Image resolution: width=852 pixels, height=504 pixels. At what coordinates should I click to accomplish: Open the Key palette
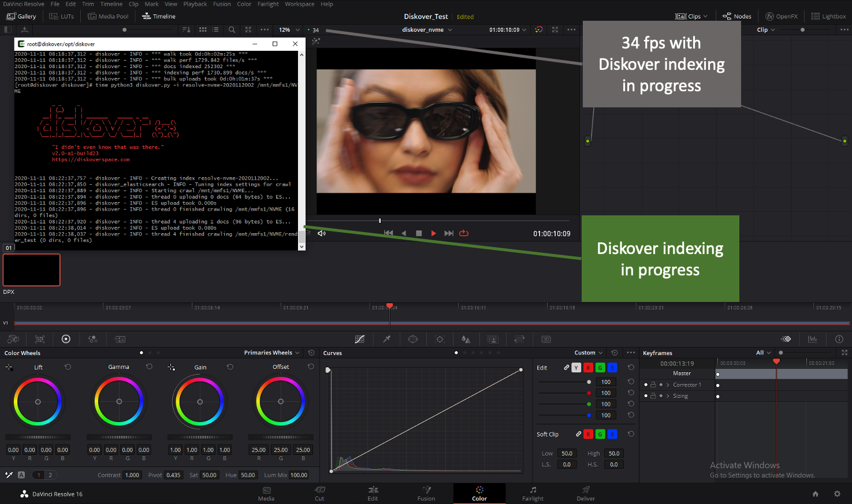click(x=493, y=339)
